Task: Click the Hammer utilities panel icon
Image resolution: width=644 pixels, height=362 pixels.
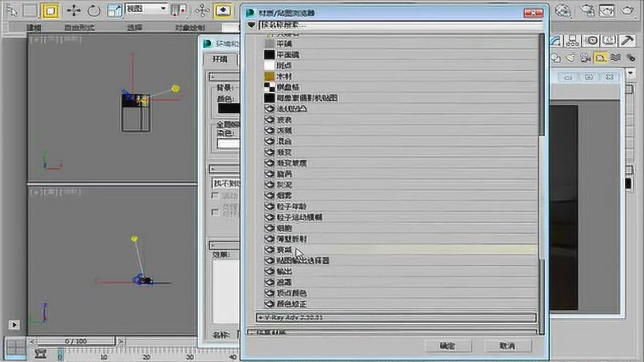Action: point(627,40)
